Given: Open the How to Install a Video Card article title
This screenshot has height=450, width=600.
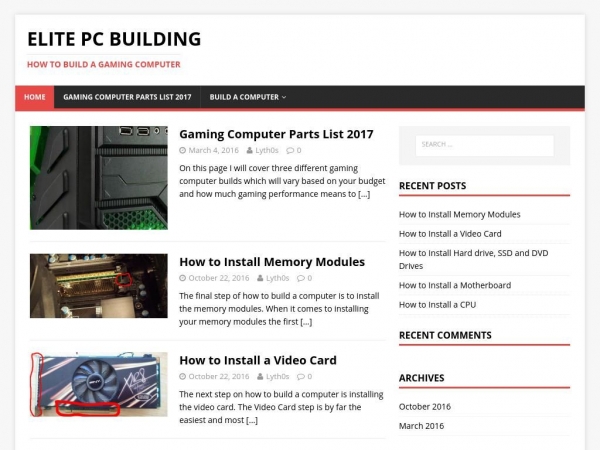Looking at the screenshot, I should (258, 360).
